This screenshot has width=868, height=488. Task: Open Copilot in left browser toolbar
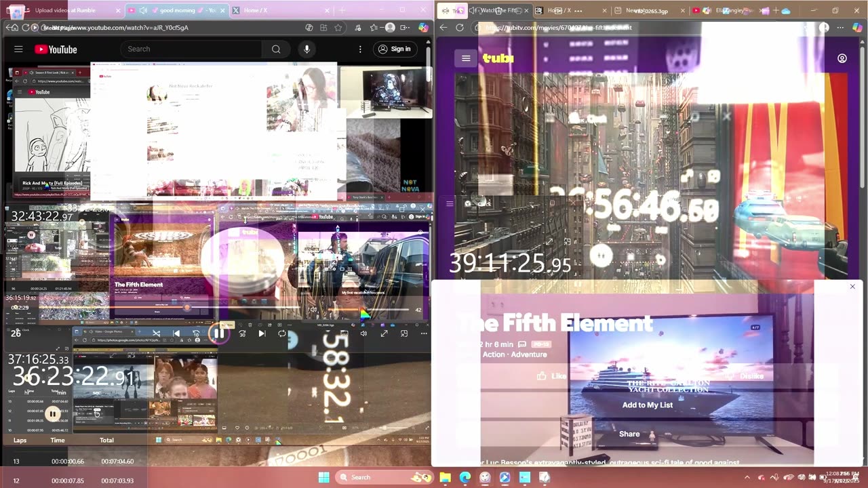coord(423,28)
